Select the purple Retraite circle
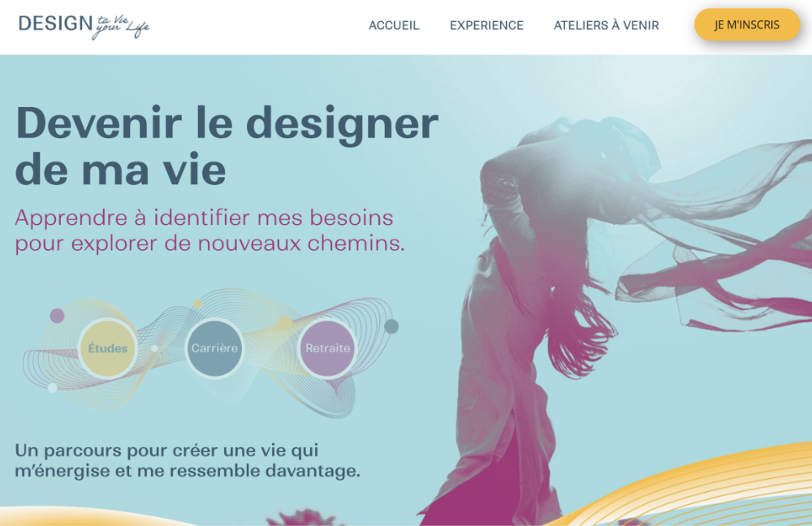812x526 pixels. click(327, 348)
